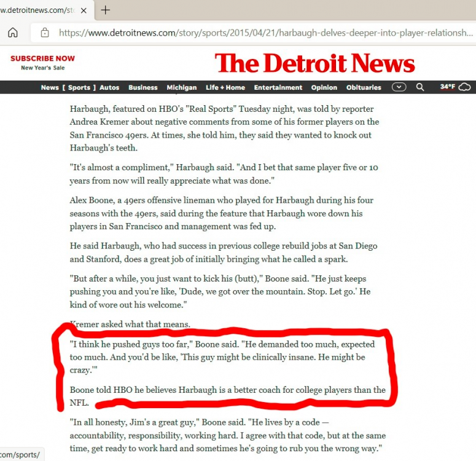This screenshot has height=461, width=476.
Task: Open the site search magnifier icon
Action: pos(420,87)
